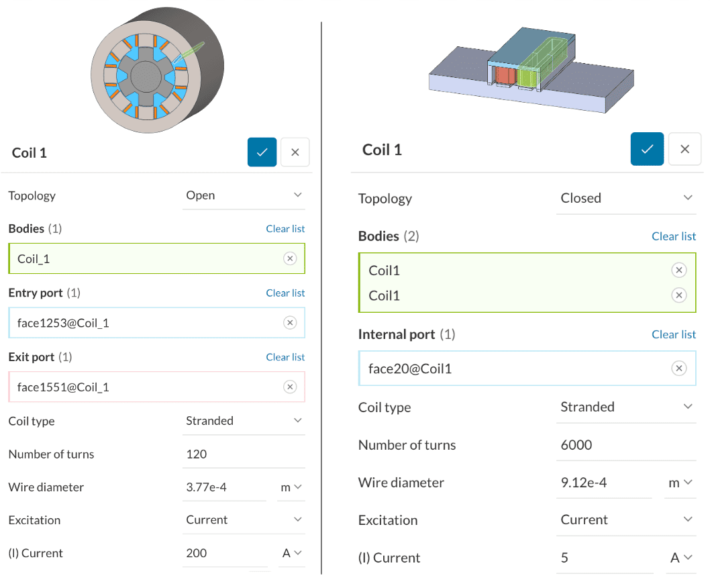Cancel right Coil 1 panel with X

point(684,149)
